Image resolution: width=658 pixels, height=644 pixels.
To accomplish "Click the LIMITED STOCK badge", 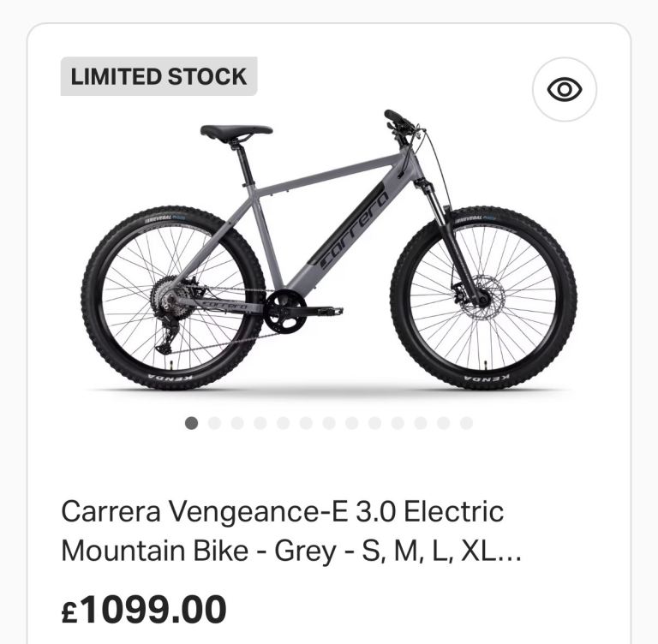I will pos(159,76).
